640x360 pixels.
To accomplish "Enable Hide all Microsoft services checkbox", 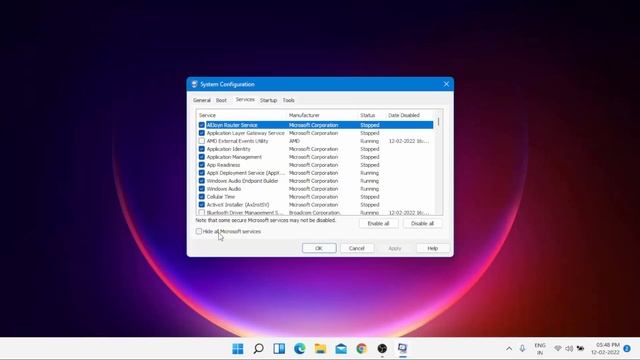I will (199, 231).
